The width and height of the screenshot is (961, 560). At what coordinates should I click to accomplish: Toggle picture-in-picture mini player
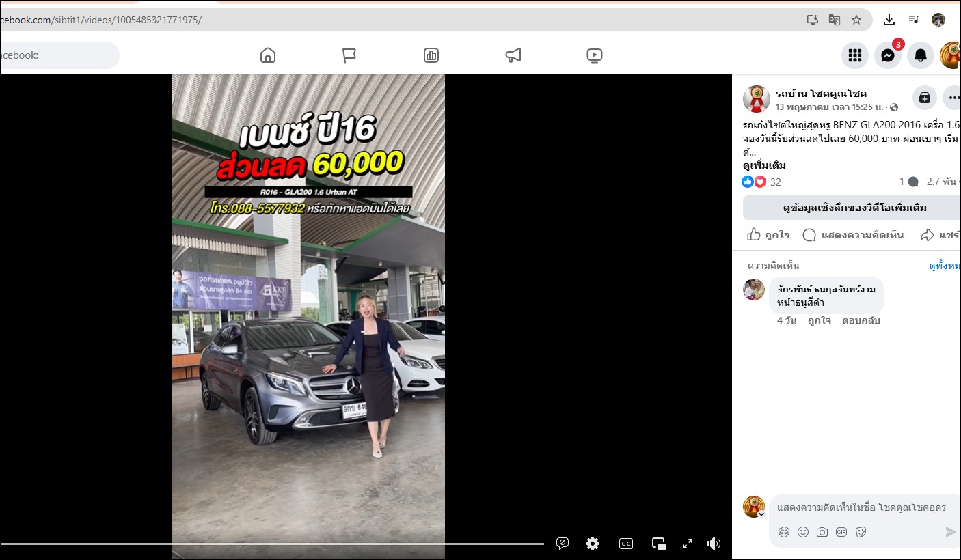click(x=658, y=544)
